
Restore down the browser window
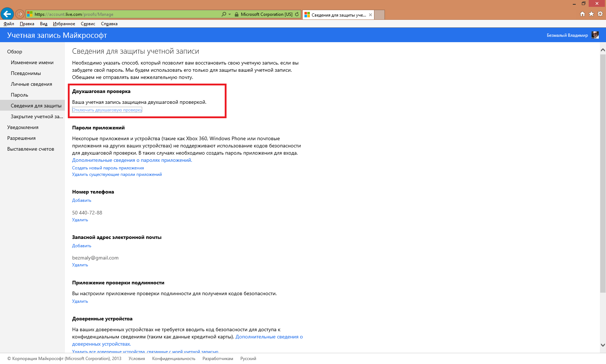click(584, 4)
